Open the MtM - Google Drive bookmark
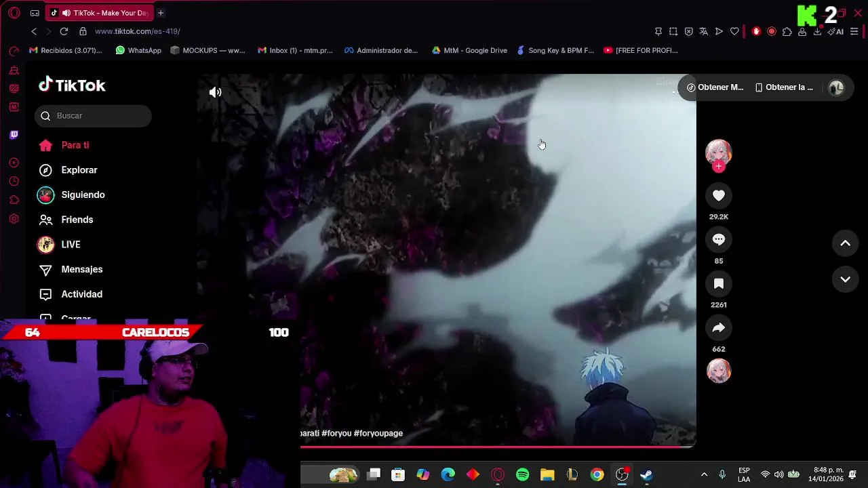868x488 pixels. pos(469,50)
